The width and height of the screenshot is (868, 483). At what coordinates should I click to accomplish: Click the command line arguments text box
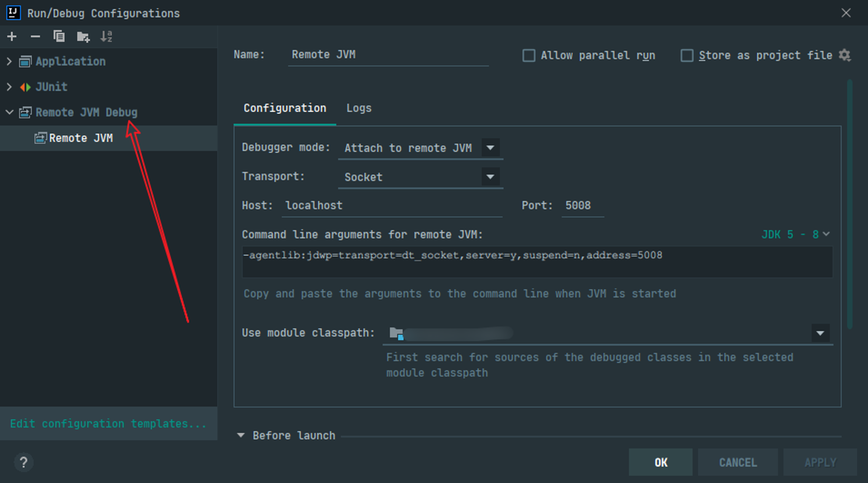click(537, 262)
